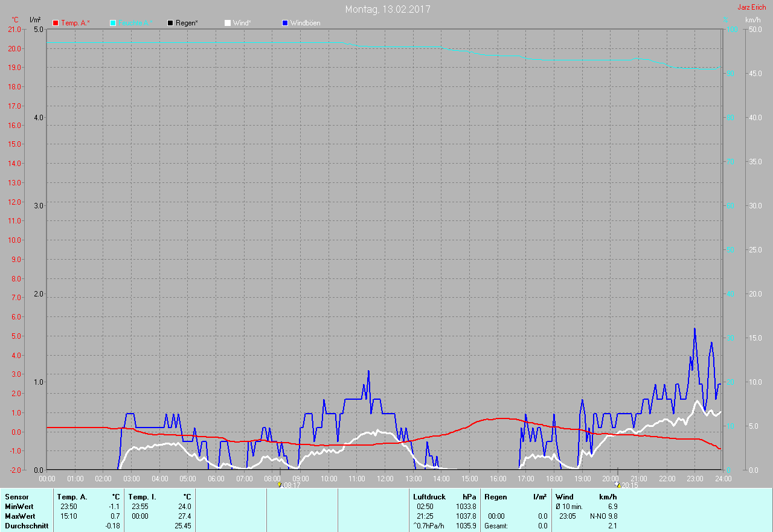Click the "21:25" pressure maximum time

425,516
